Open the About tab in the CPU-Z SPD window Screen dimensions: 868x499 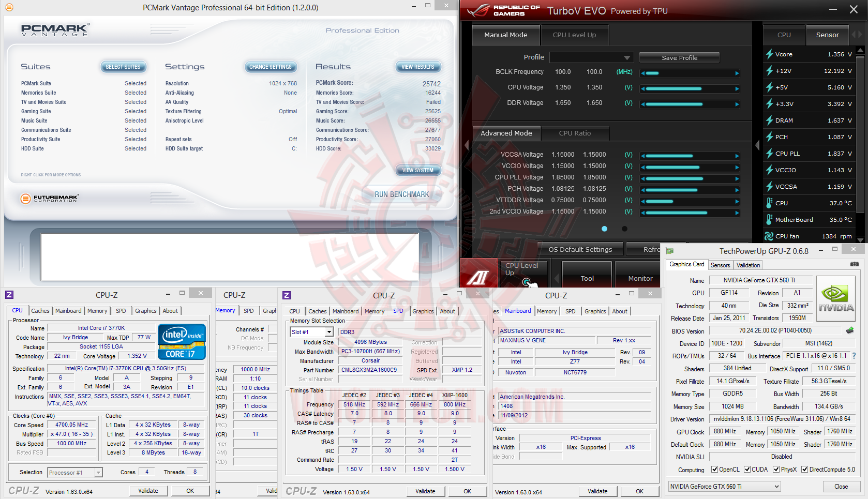pyautogui.click(x=447, y=311)
